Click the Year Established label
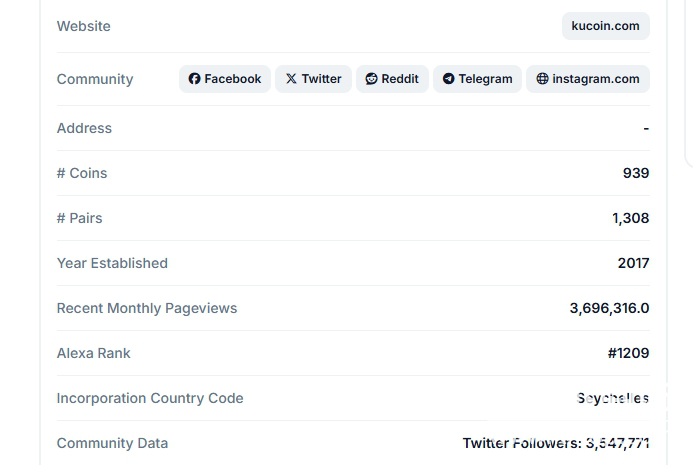Viewport: 693px width, 465px height. point(112,263)
